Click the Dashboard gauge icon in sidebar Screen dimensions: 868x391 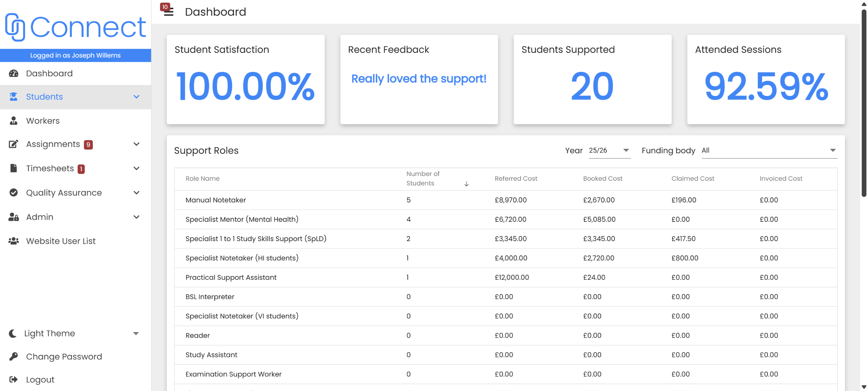point(14,73)
